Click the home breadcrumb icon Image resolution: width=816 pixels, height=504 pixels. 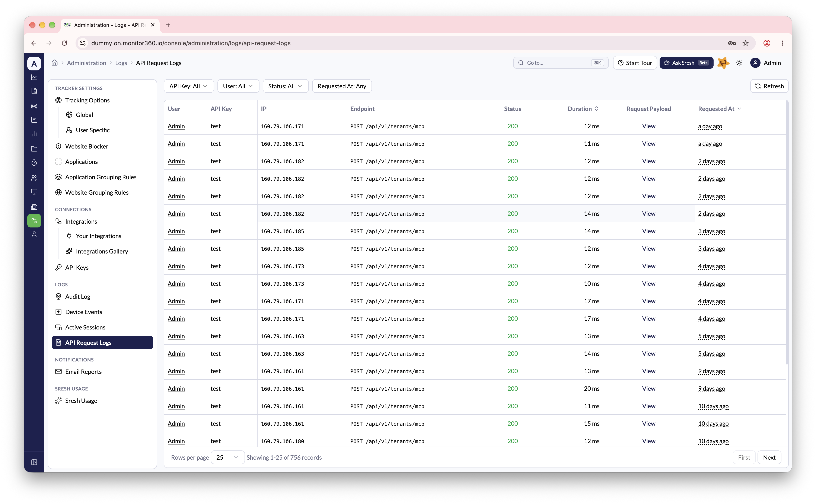(x=55, y=63)
